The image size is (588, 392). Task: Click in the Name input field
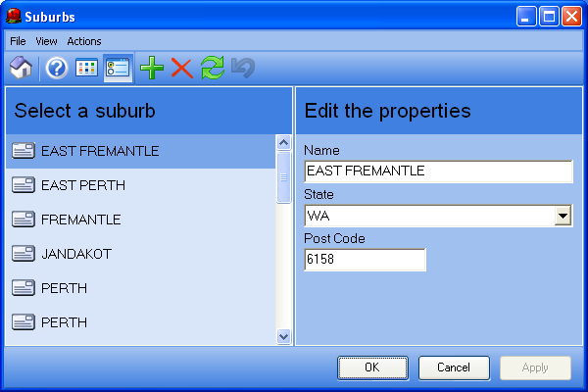pyautogui.click(x=438, y=171)
